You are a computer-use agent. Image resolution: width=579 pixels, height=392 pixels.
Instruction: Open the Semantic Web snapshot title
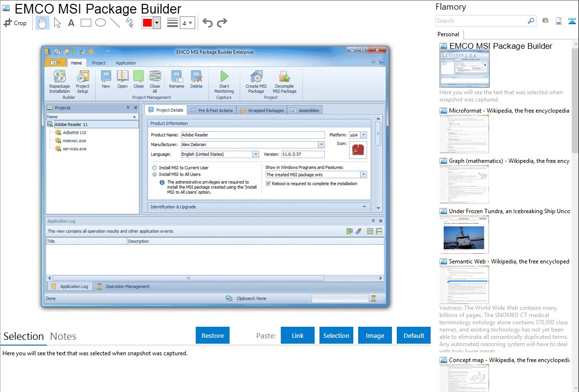coord(509,261)
